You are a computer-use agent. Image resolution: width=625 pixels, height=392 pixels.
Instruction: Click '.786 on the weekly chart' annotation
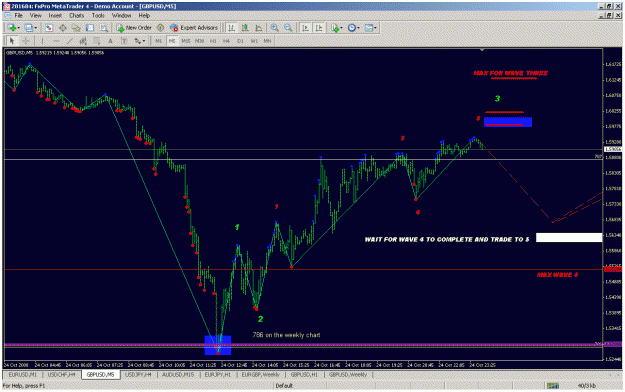(x=286, y=335)
